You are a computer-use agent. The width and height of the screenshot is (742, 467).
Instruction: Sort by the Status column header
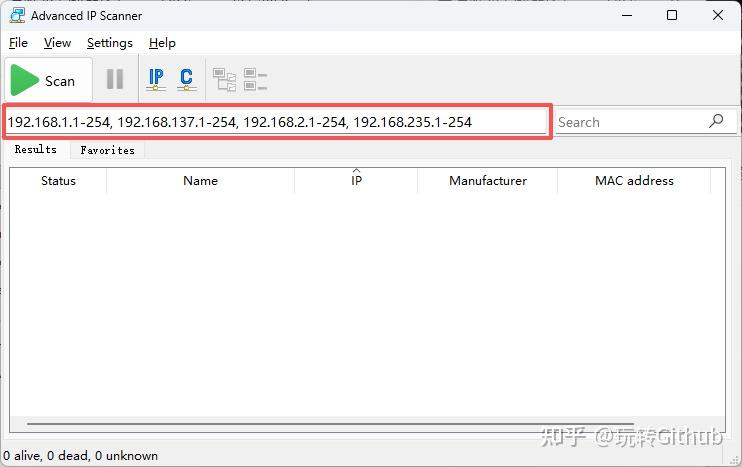coord(58,181)
